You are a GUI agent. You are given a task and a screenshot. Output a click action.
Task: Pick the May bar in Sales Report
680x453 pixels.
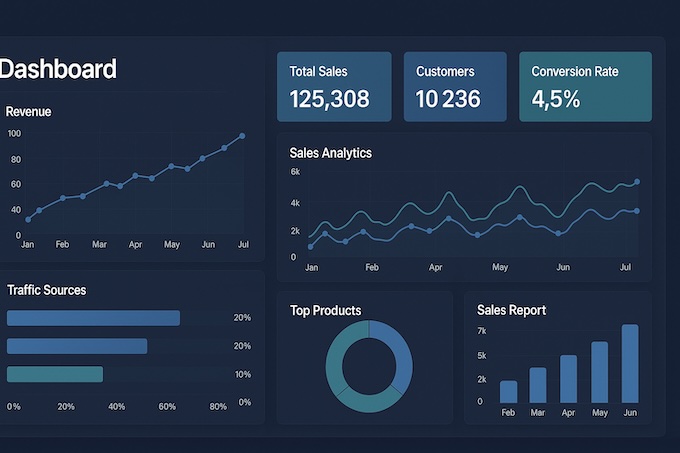coord(599,372)
